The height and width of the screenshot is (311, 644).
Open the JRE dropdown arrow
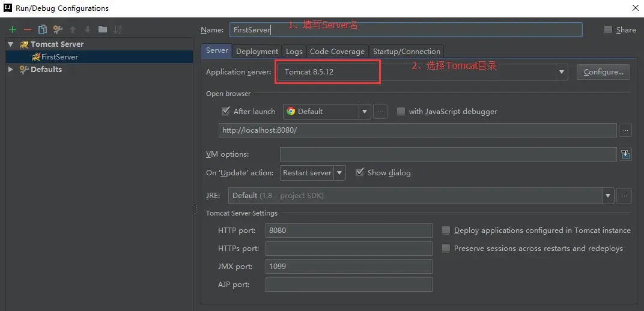[x=609, y=196]
